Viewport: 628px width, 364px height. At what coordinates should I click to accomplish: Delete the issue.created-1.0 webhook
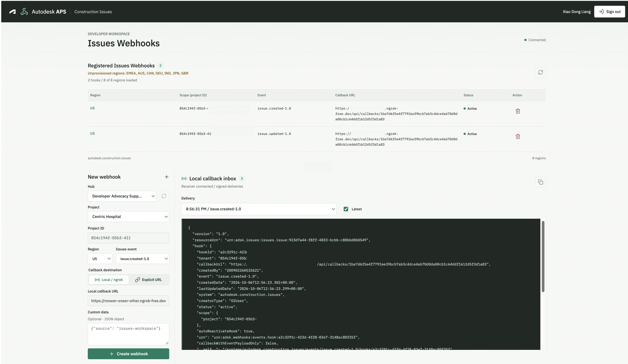(518, 111)
